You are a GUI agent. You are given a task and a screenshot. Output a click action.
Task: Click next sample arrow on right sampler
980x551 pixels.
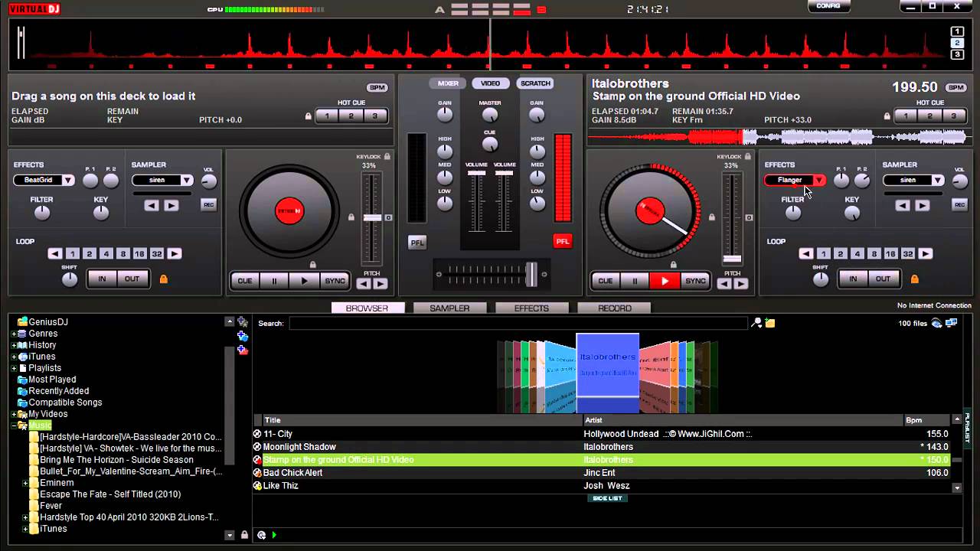coord(923,205)
